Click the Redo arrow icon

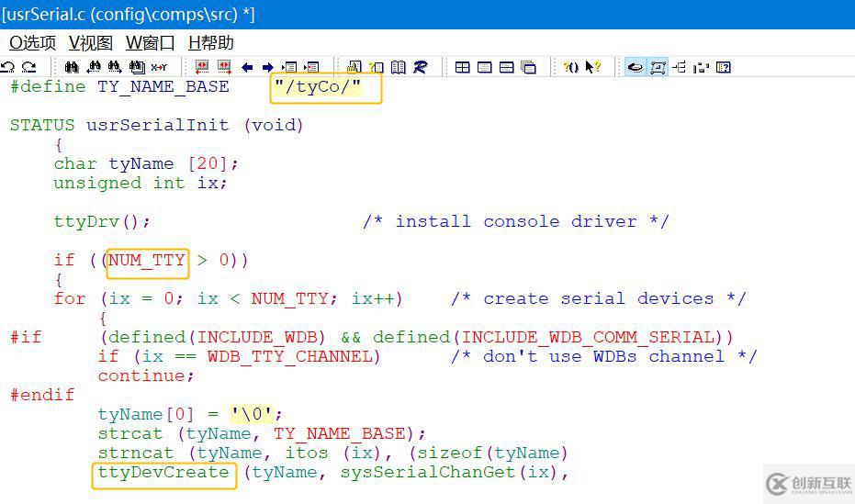pos(29,67)
